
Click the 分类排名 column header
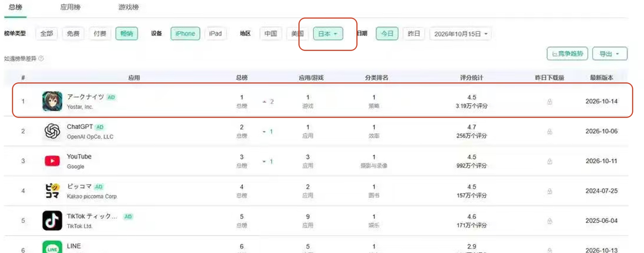(x=377, y=78)
